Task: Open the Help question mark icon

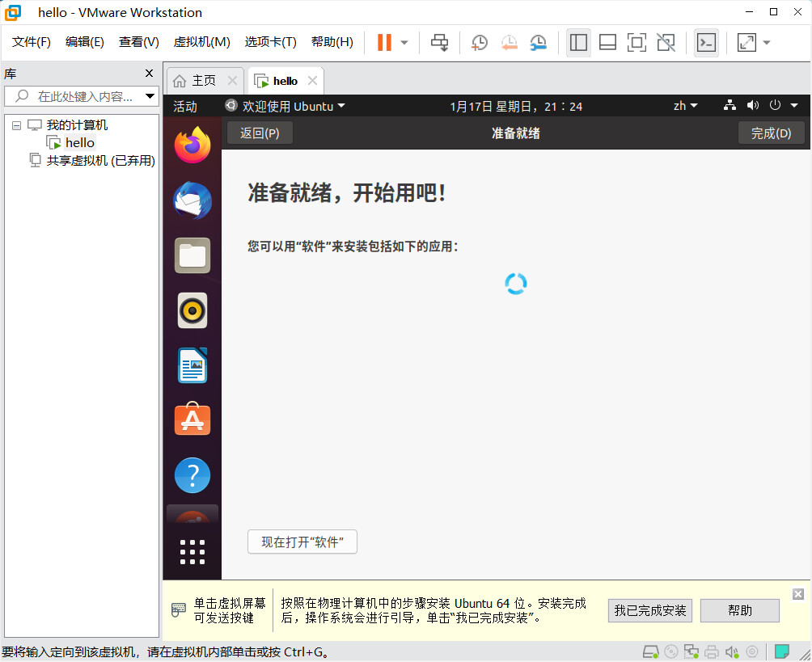Action: 192,475
